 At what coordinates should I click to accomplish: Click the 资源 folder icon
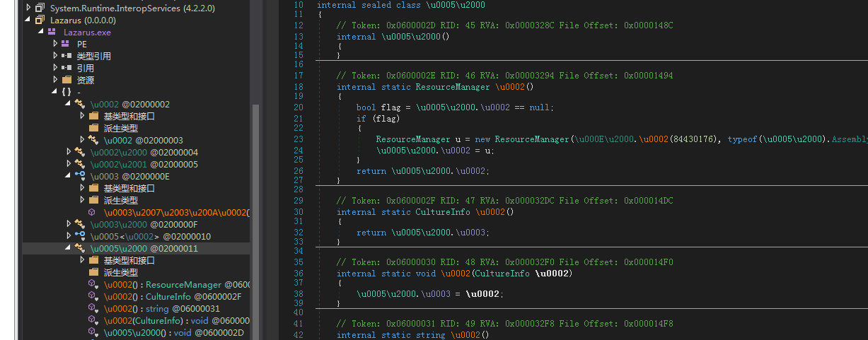coord(66,80)
